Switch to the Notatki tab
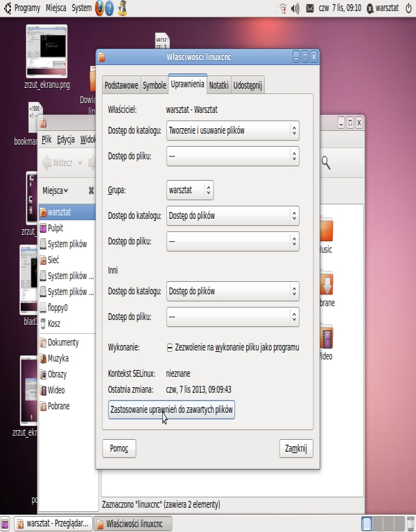This screenshot has height=532, width=416. click(x=218, y=85)
